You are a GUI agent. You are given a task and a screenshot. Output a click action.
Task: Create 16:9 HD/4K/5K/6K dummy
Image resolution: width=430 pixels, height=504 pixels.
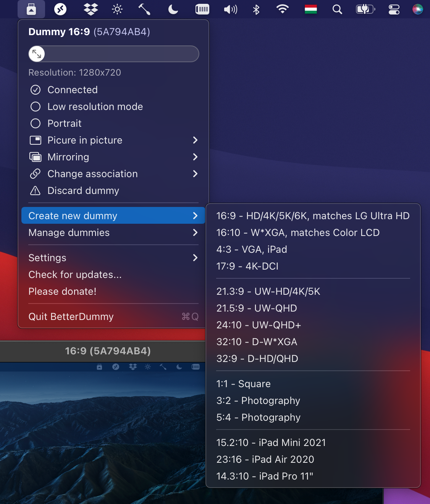click(x=313, y=216)
